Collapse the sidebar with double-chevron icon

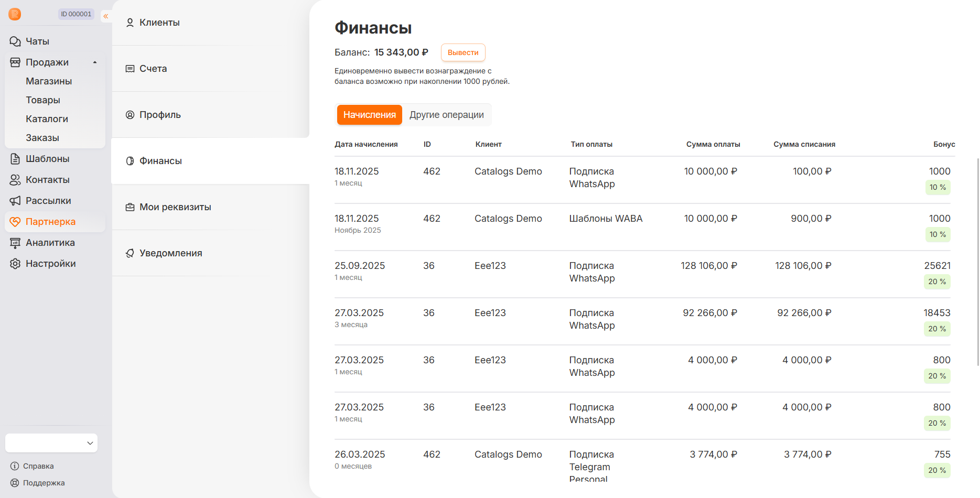click(x=106, y=16)
